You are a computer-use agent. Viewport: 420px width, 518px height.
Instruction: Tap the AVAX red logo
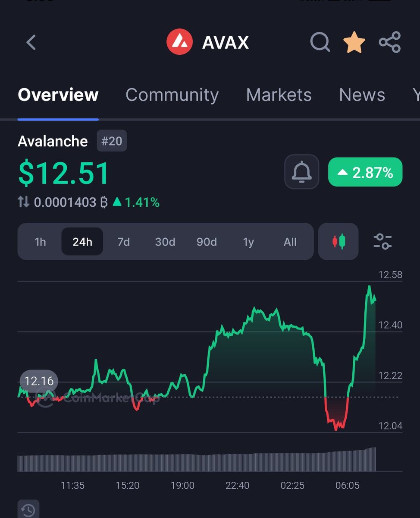click(179, 42)
